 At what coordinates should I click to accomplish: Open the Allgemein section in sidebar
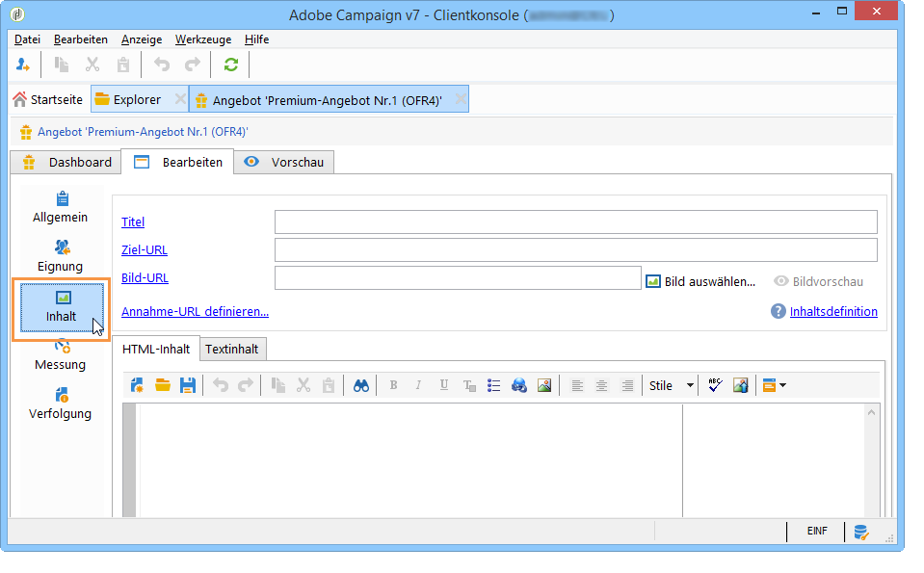point(61,207)
